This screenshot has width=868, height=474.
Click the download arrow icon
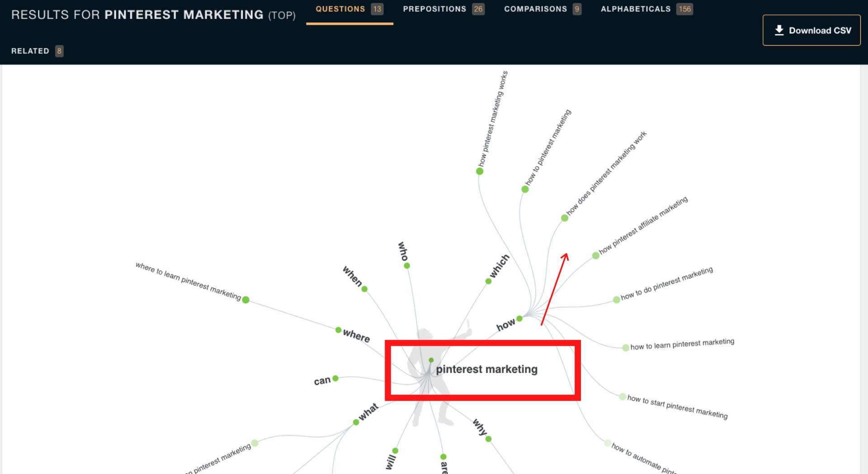(x=779, y=30)
